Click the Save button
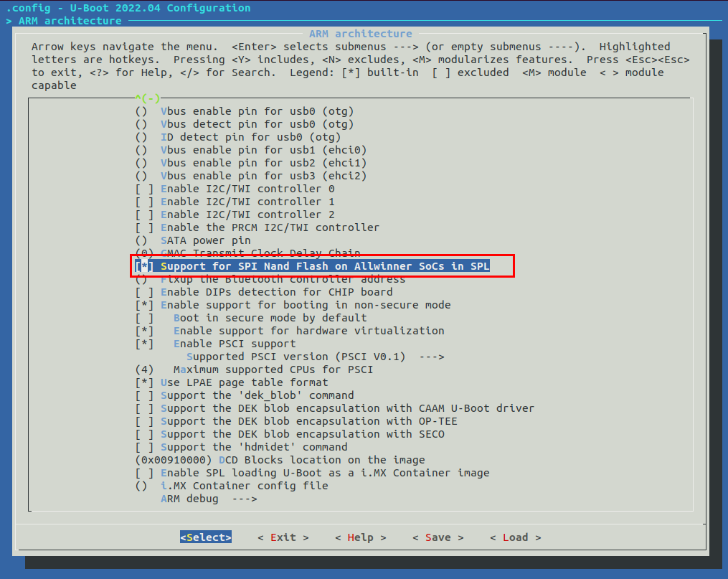This screenshot has width=728, height=579. point(438,537)
